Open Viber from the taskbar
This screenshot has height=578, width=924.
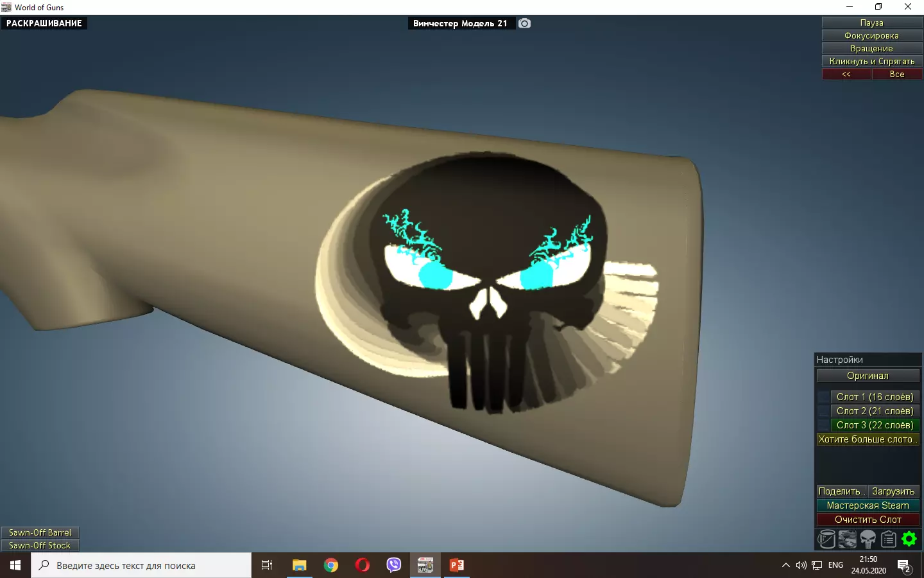coord(394,565)
